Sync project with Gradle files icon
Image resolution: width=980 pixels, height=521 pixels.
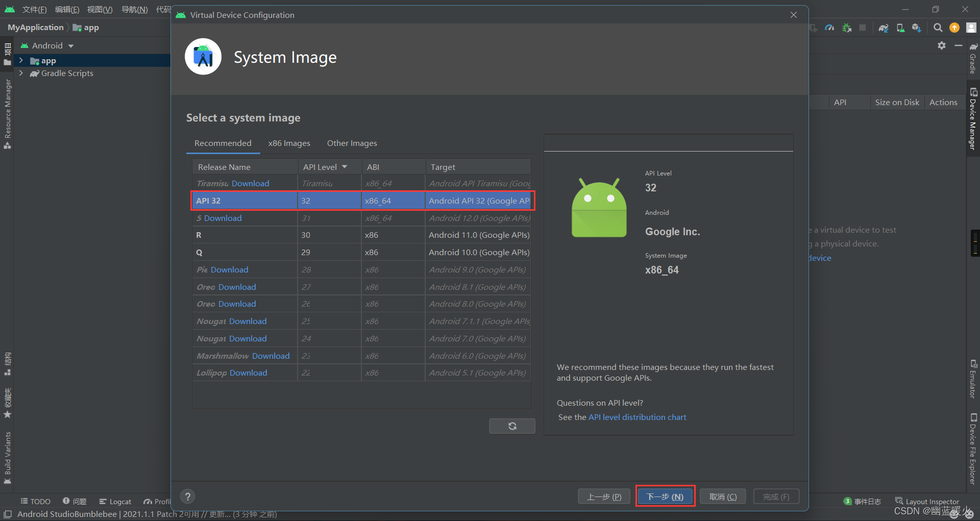884,28
